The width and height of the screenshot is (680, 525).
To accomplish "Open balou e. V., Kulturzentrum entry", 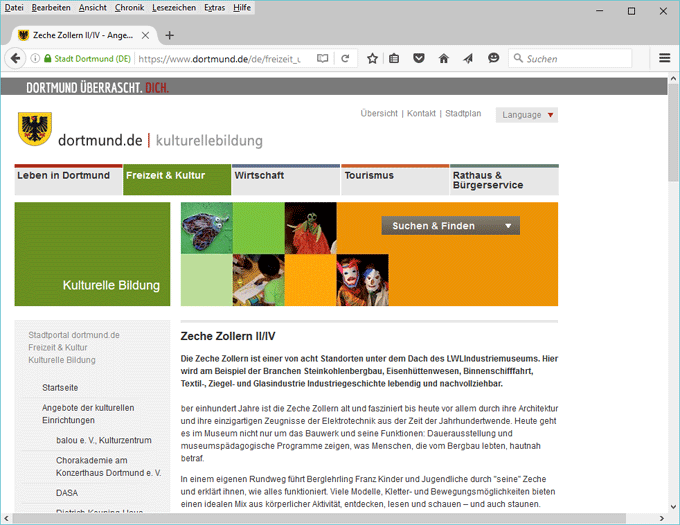I will tap(104, 440).
